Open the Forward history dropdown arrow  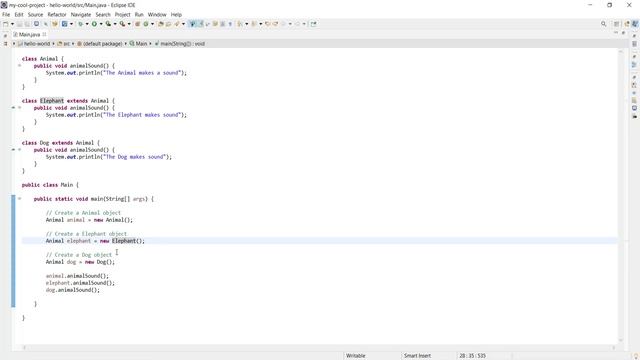304,24
